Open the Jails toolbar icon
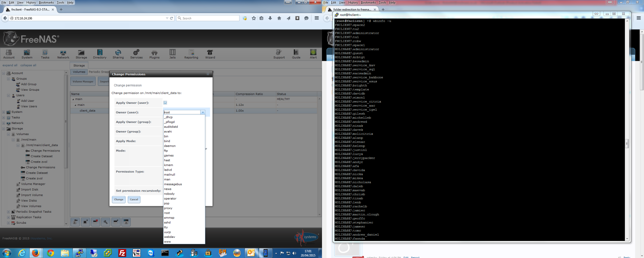Viewport: 644px width, 258px height. (x=172, y=54)
